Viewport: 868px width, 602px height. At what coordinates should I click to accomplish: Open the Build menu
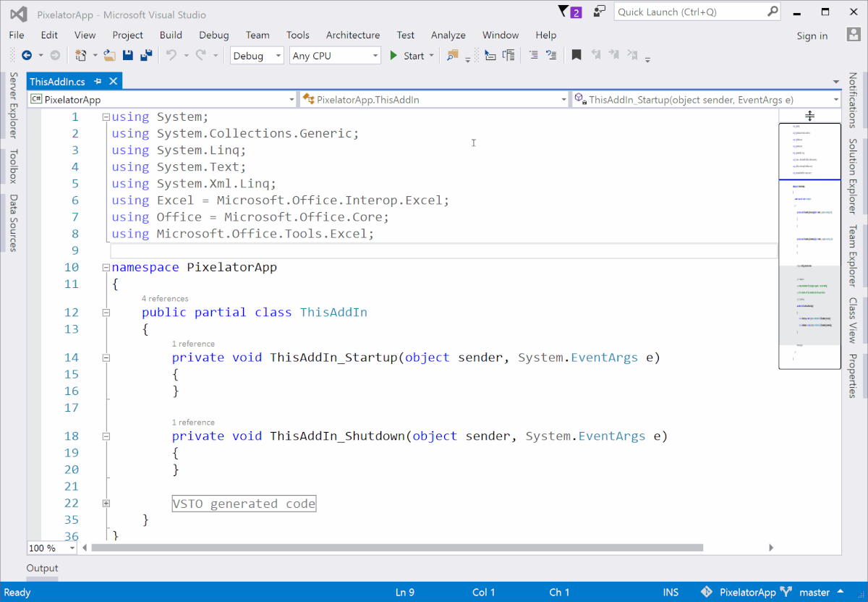(171, 35)
